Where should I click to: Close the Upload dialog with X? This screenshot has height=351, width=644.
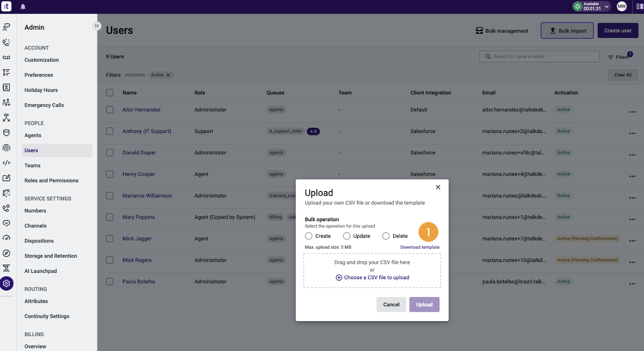coord(438,187)
